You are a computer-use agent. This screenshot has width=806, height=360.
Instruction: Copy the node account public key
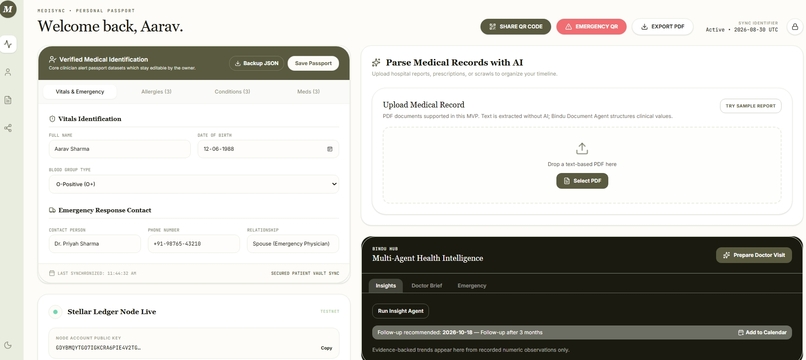[326, 348]
